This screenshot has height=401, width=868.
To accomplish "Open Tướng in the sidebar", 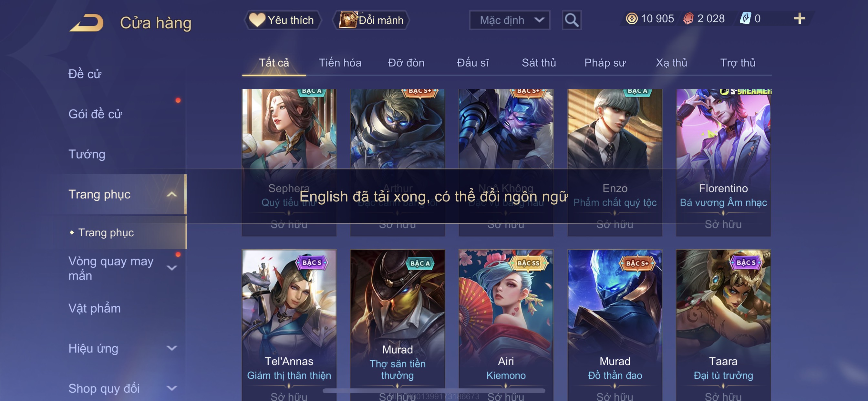I will click(87, 154).
